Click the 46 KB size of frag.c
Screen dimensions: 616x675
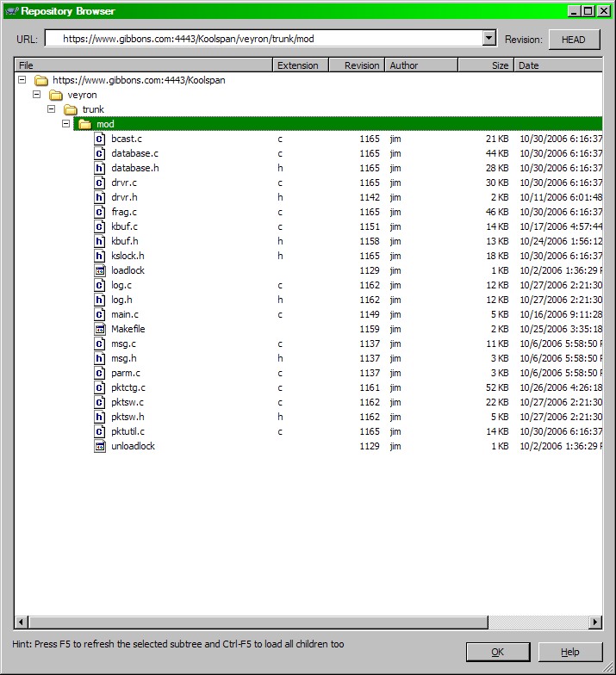(x=497, y=212)
